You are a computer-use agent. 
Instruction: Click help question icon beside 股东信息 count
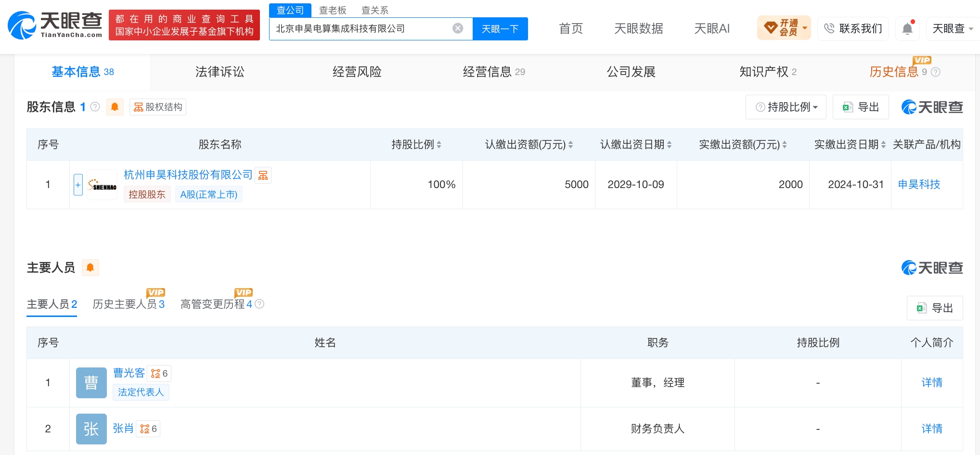[95, 107]
